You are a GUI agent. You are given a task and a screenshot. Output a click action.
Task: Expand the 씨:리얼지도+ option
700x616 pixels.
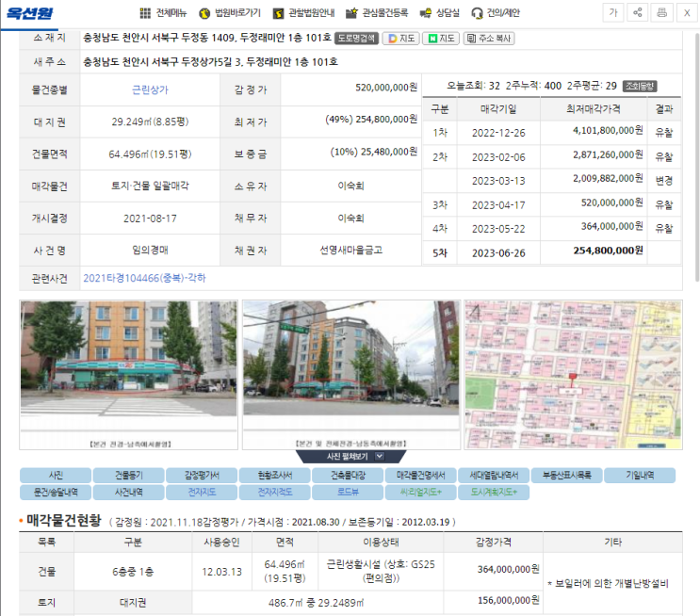tap(421, 492)
